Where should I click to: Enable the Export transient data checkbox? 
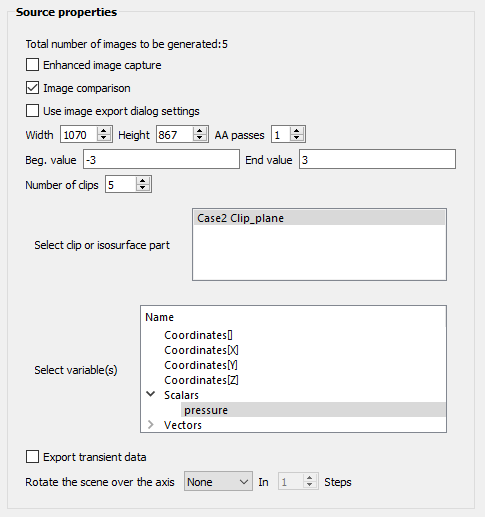click(x=32, y=457)
